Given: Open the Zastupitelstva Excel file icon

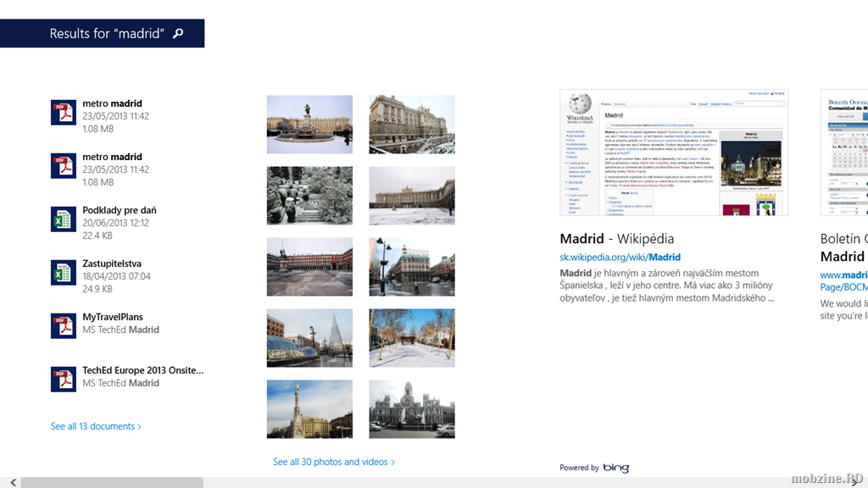Looking at the screenshot, I should [x=63, y=273].
